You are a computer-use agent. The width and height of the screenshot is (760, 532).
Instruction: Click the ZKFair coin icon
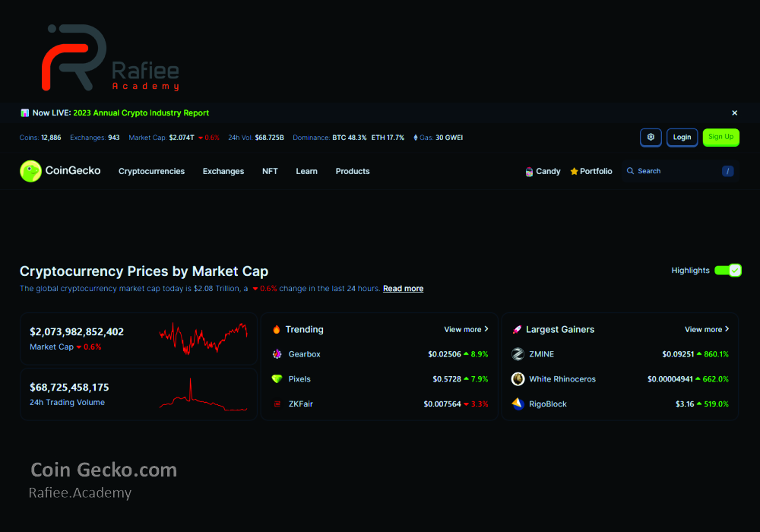coord(277,404)
